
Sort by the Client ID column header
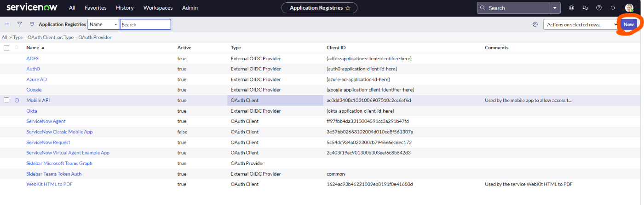click(x=336, y=48)
